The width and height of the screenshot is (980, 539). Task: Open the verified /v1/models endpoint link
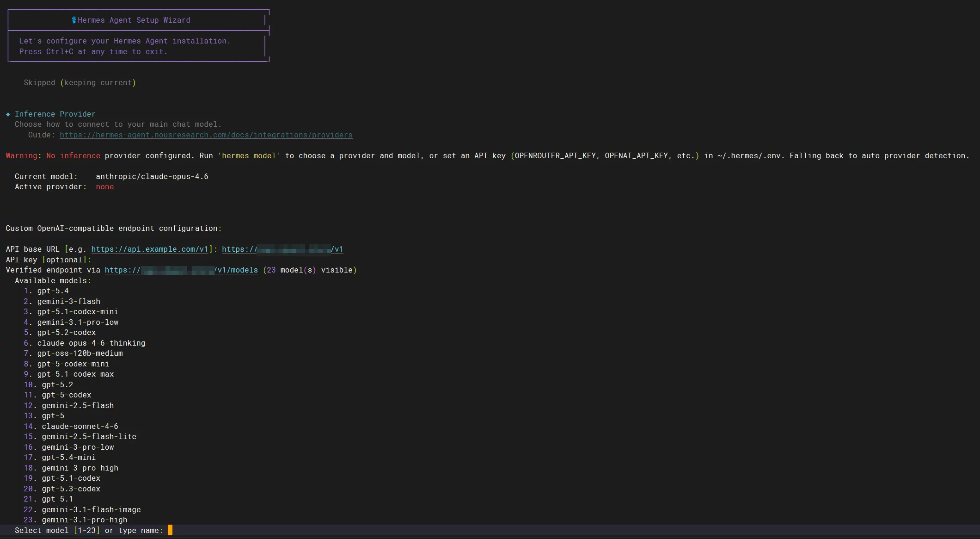(181, 270)
